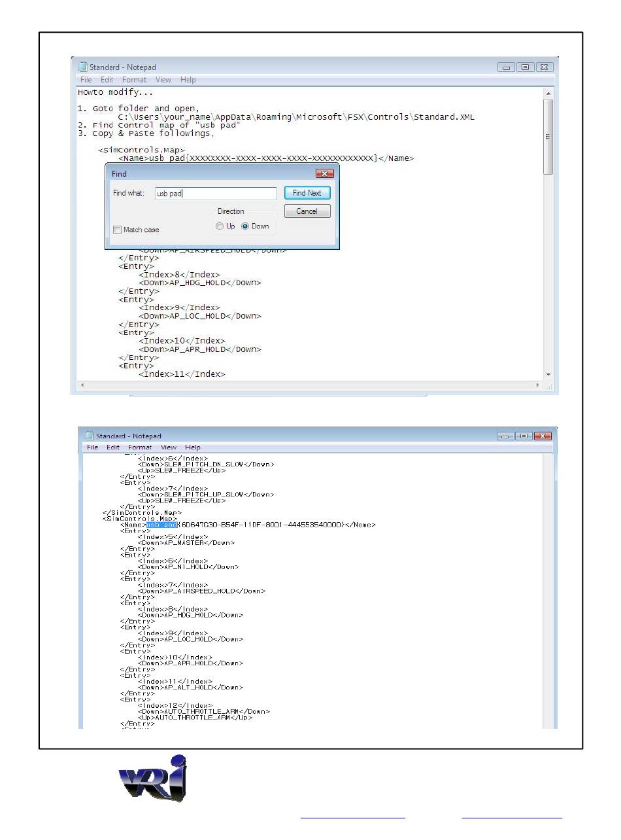Open the View menu in the top Notepad window
Viewport: 621px width, 840px height.
point(163,80)
